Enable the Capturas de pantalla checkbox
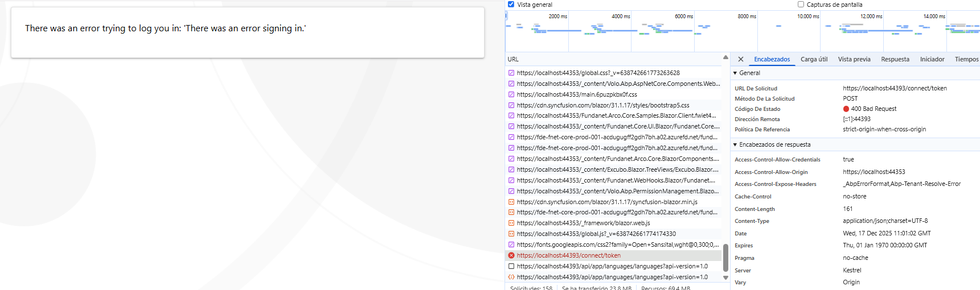This screenshot has height=290, width=980. click(801, 5)
